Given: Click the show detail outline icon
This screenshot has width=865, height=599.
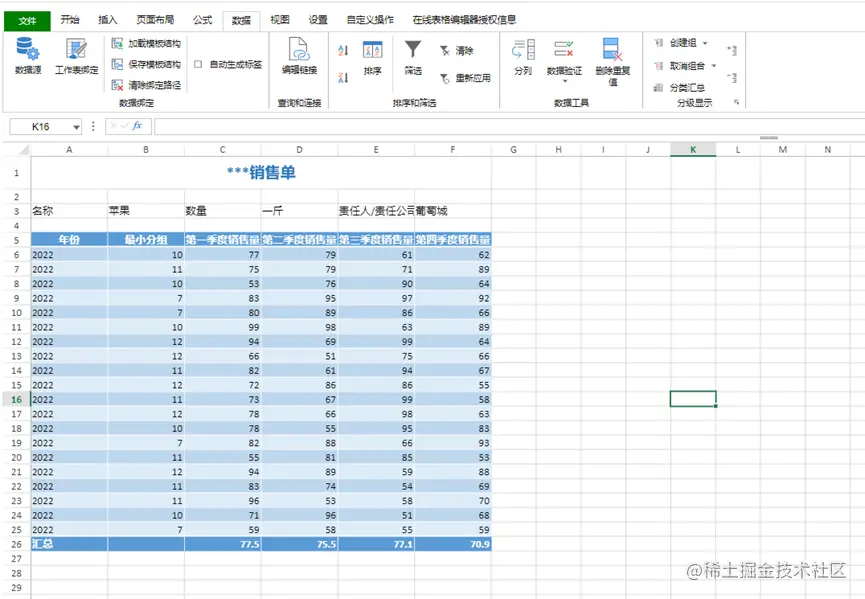Looking at the screenshot, I should click(x=732, y=51).
